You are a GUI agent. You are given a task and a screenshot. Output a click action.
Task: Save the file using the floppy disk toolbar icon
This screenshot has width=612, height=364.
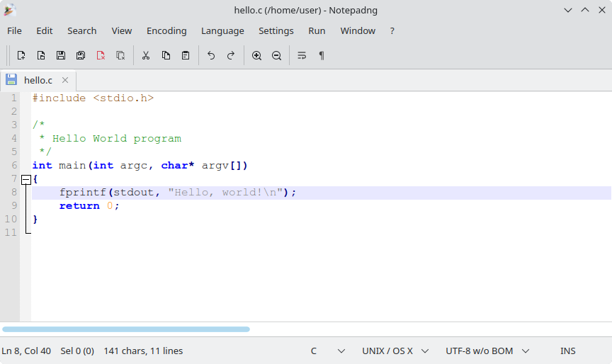click(x=61, y=55)
